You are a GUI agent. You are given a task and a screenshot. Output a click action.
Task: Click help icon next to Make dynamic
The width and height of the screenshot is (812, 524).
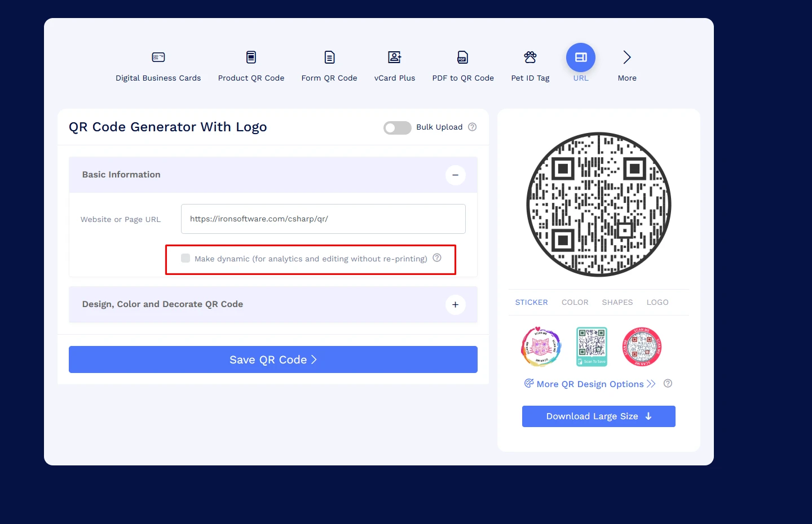coord(437,258)
